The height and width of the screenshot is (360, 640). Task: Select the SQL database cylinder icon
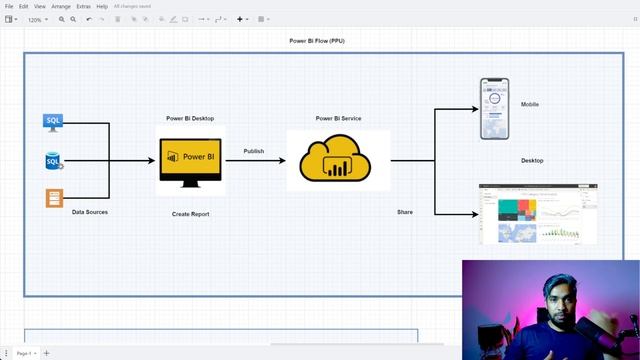54,161
